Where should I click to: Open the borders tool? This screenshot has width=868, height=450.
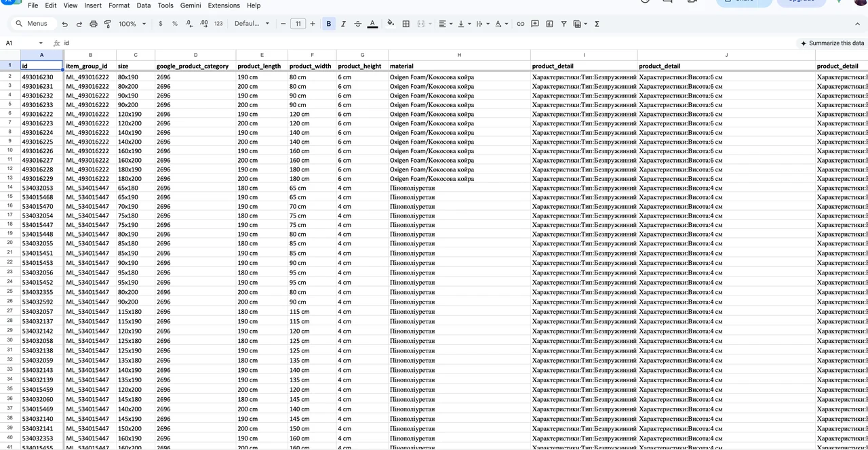[x=406, y=24]
